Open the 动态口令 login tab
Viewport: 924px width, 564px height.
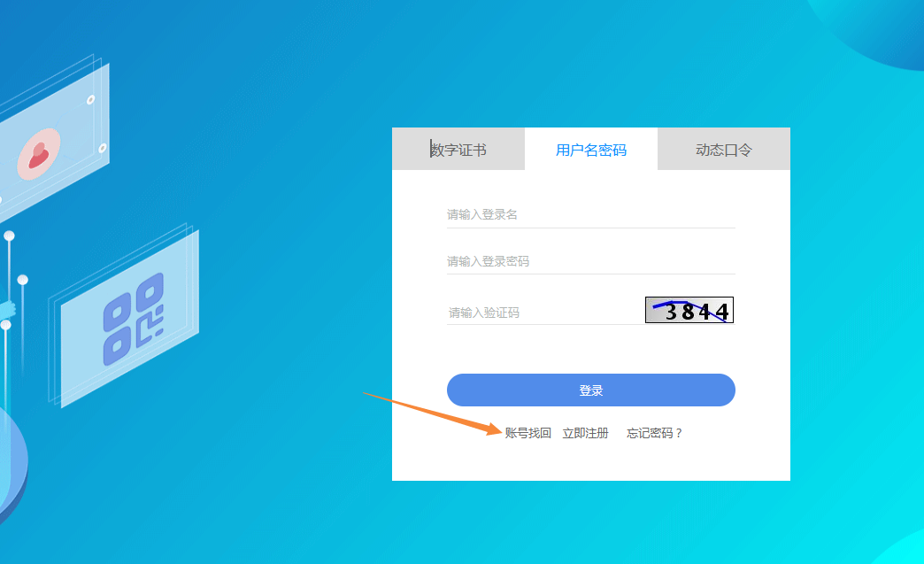click(x=723, y=150)
